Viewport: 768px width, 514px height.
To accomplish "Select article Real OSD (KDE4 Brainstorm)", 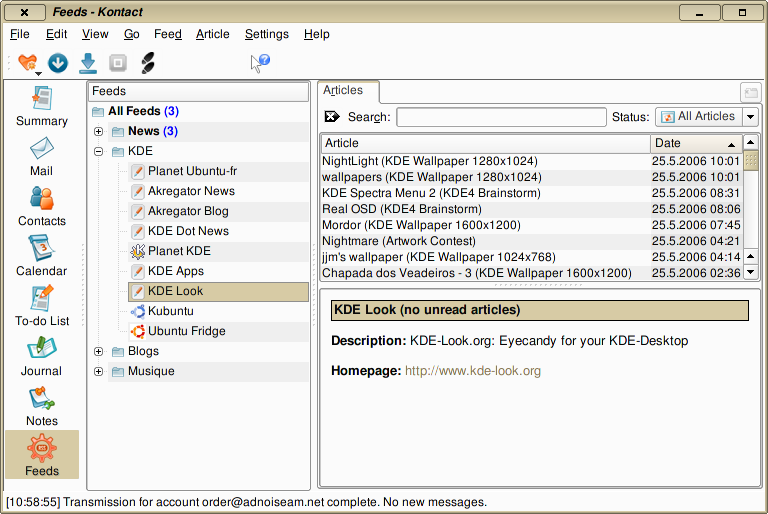I will click(531, 209).
